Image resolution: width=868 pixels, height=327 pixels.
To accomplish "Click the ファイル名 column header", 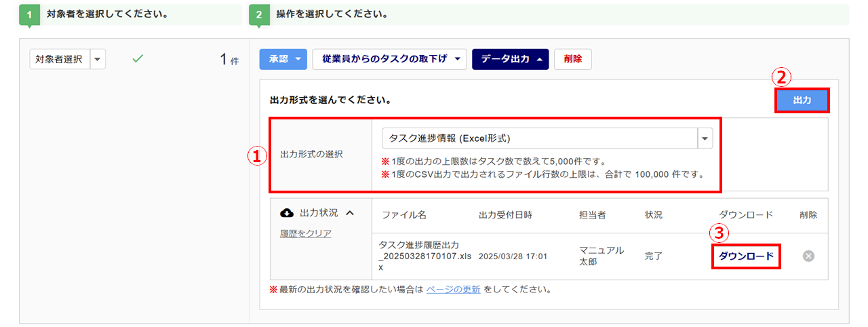I will (x=403, y=215).
